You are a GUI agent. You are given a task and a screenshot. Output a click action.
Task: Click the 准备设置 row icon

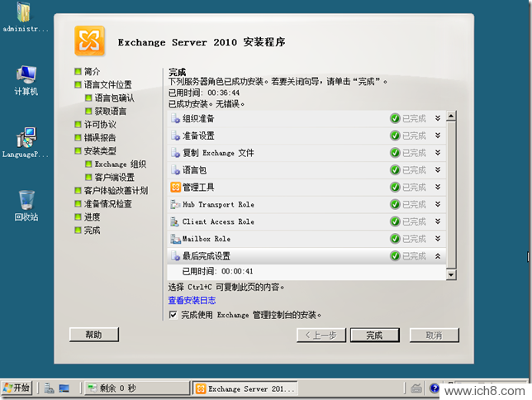coord(175,136)
